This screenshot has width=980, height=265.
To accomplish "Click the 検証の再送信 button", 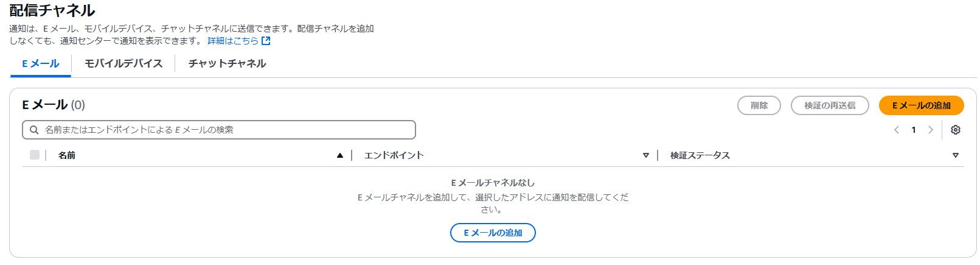I will (x=830, y=105).
